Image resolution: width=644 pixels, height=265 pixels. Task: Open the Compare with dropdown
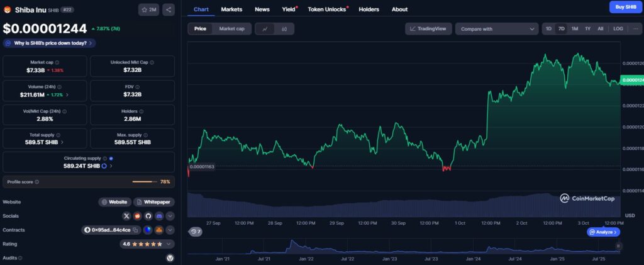[x=496, y=29]
